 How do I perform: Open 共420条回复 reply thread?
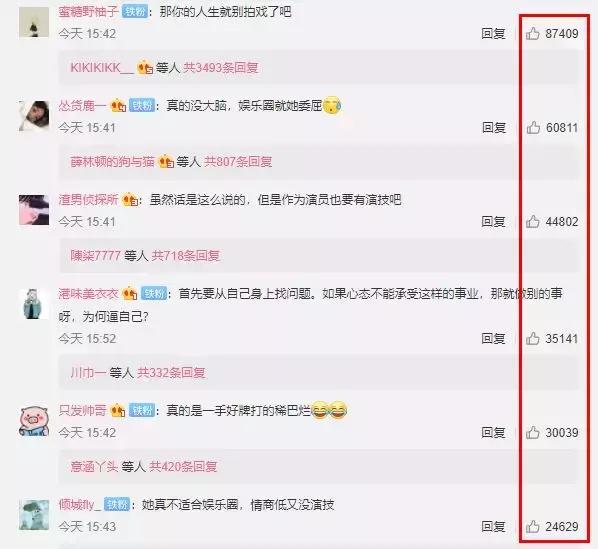click(183, 466)
